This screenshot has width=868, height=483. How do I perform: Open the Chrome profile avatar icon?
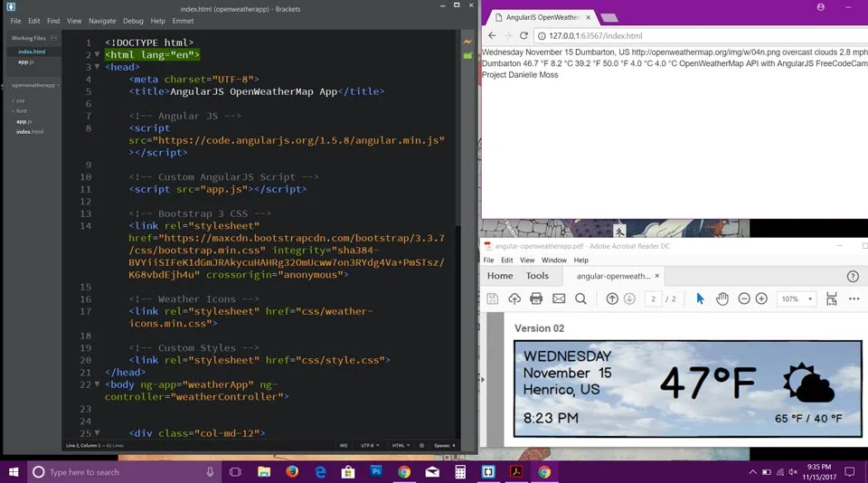(x=820, y=7)
